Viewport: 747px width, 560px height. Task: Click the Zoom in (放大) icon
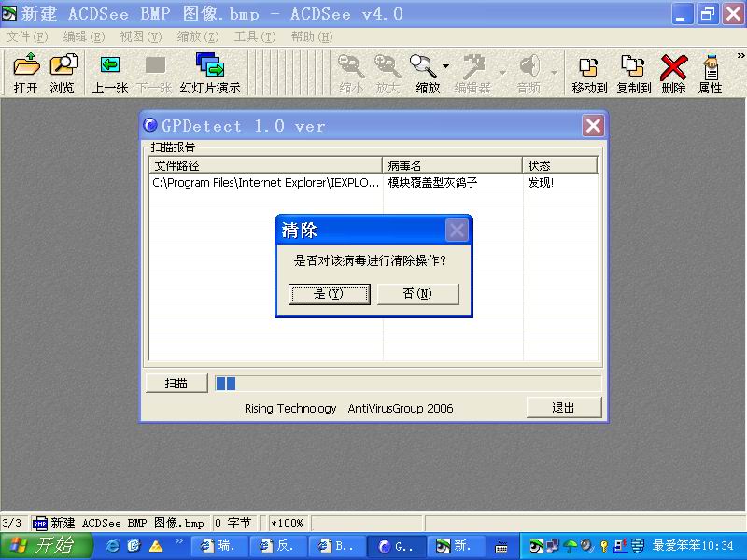click(388, 65)
